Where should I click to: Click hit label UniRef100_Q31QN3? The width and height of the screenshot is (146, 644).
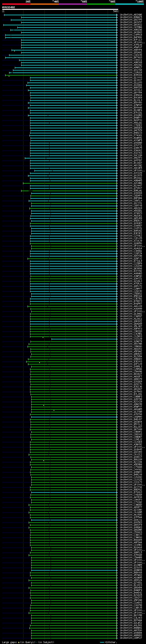[x=131, y=115]
